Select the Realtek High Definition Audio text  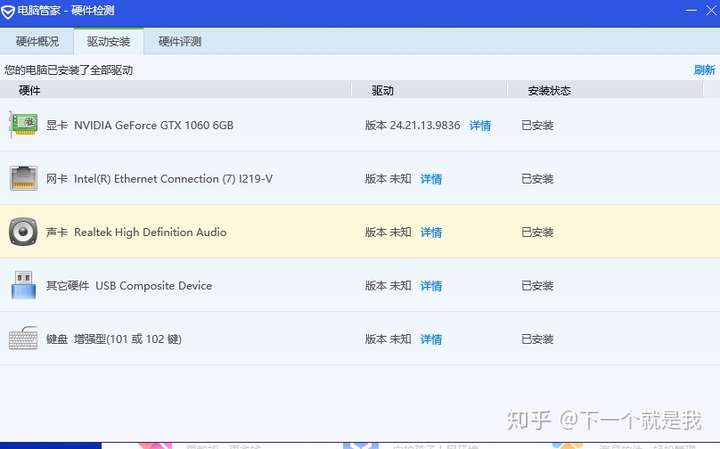click(150, 232)
